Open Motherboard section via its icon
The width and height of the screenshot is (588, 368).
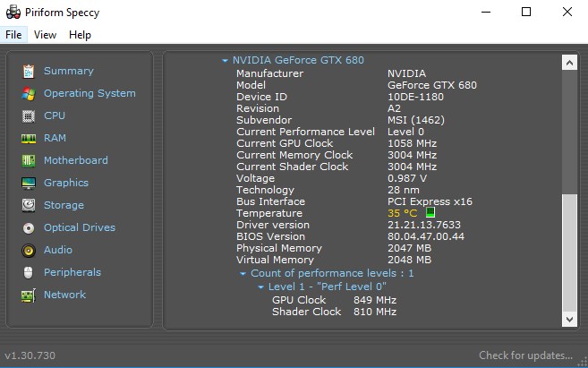tap(29, 160)
